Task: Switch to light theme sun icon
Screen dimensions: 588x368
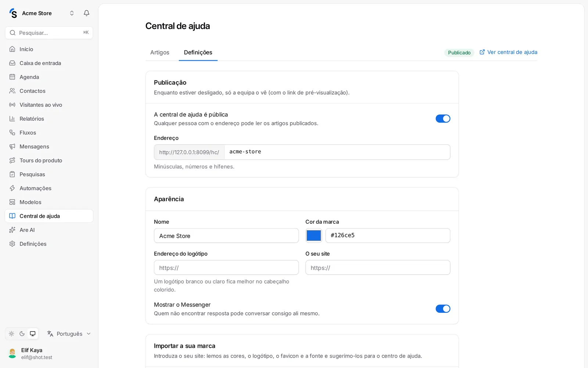Action: coord(11,334)
